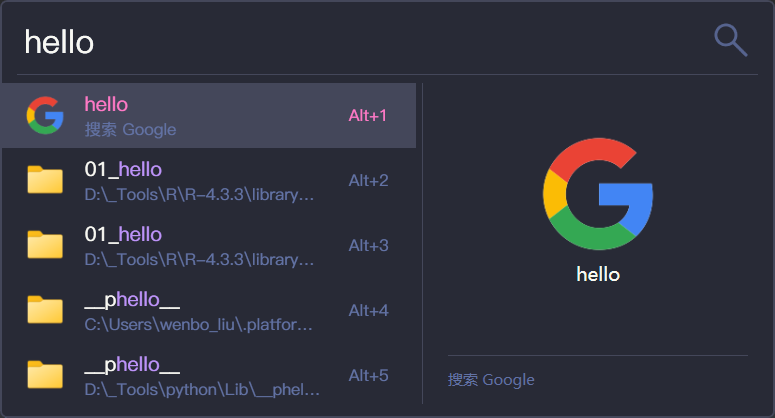Click the folder icon beside the Alt+4 result
This screenshot has height=418, width=775.
pos(45,311)
